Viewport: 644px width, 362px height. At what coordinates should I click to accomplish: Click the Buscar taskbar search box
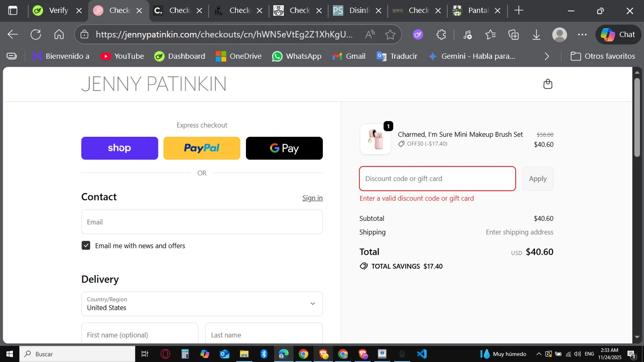tap(77, 354)
